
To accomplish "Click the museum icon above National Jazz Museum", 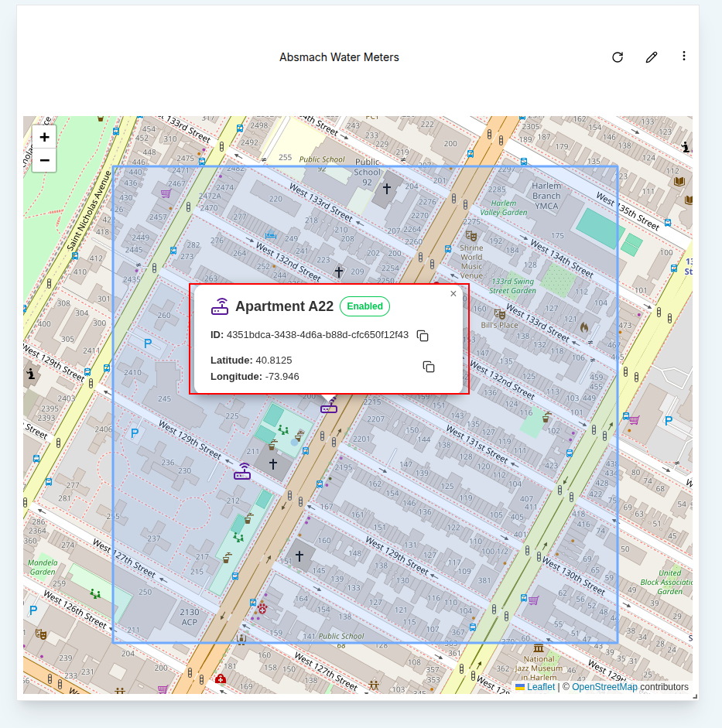I will click(x=539, y=648).
